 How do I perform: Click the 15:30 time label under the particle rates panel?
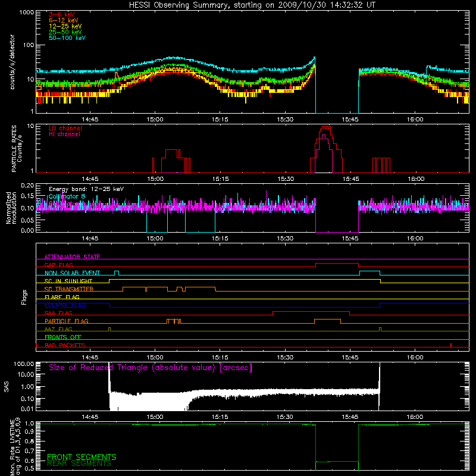click(286, 179)
